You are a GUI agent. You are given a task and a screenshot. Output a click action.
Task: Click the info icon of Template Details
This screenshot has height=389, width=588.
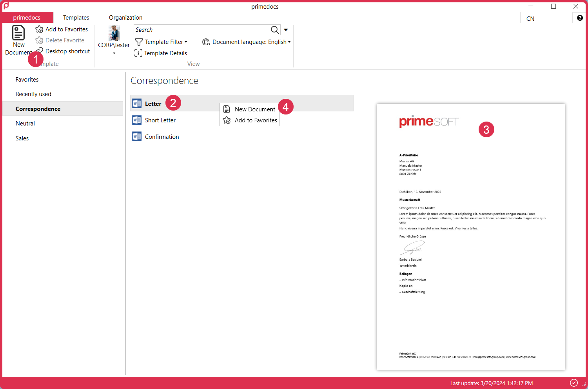click(x=138, y=53)
